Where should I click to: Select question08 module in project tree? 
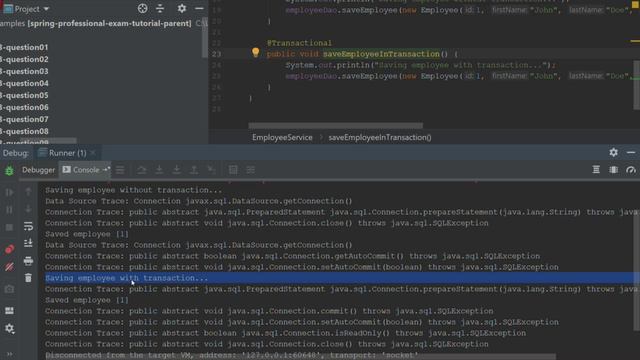point(24,131)
